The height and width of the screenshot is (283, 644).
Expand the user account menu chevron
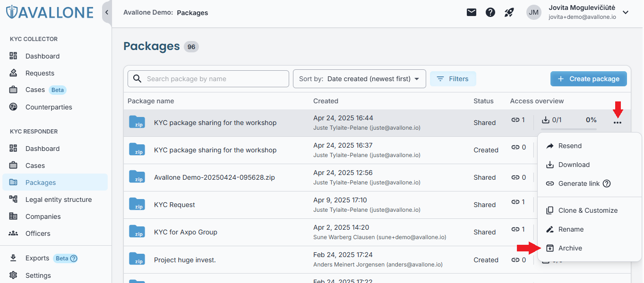[626, 13]
